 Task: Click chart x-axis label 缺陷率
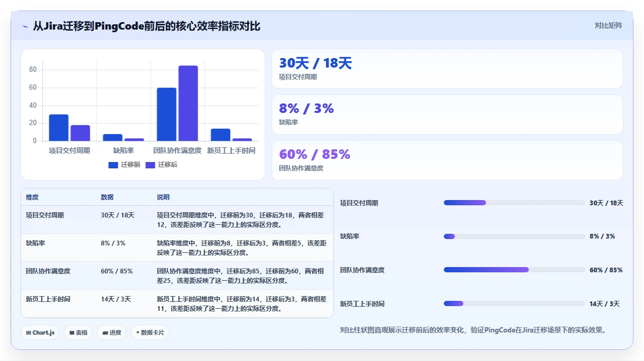click(x=123, y=150)
